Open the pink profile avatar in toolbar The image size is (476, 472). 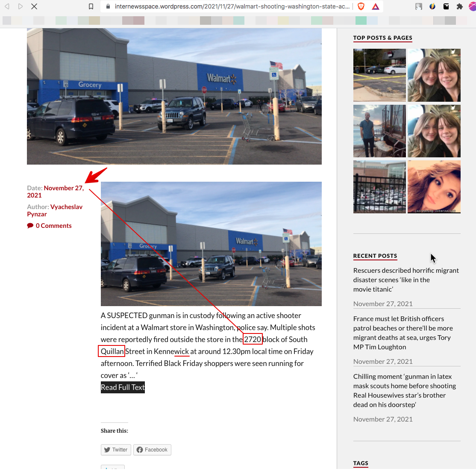pyautogui.click(x=472, y=6)
